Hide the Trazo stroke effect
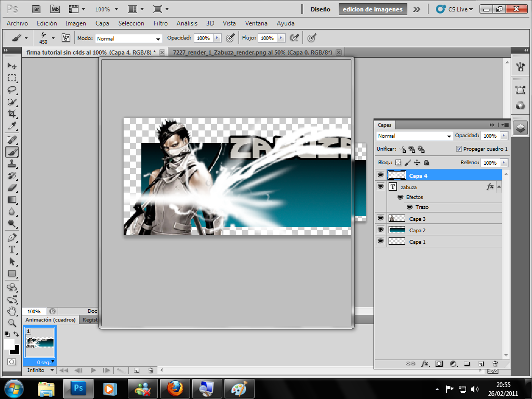Viewport: 532px width, 399px height. point(410,207)
